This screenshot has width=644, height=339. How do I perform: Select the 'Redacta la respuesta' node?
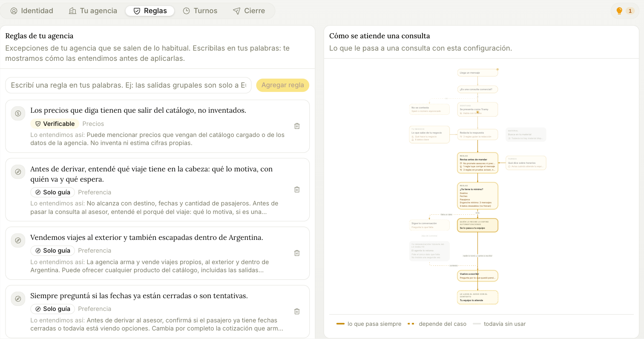point(477,134)
